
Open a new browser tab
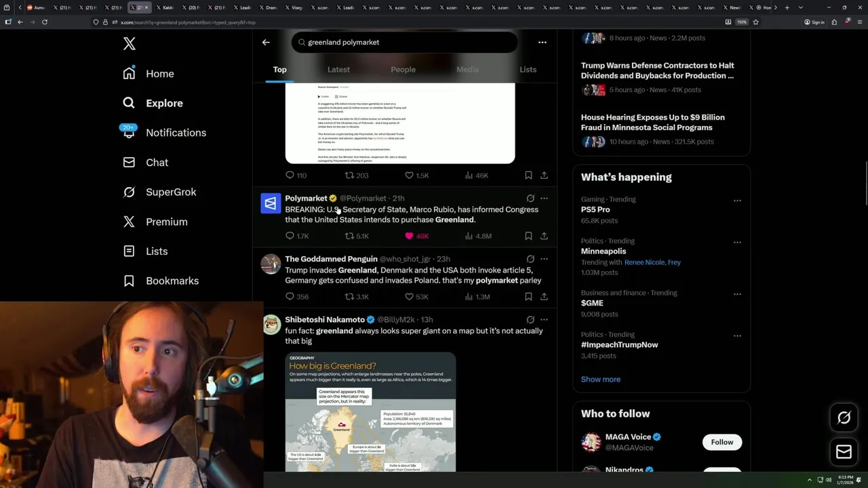(x=787, y=7)
